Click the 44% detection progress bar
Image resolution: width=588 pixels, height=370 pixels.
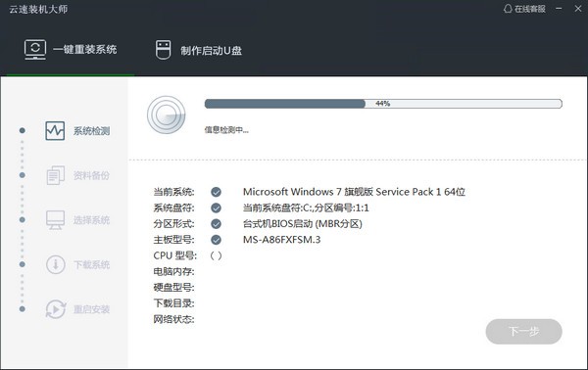click(383, 104)
